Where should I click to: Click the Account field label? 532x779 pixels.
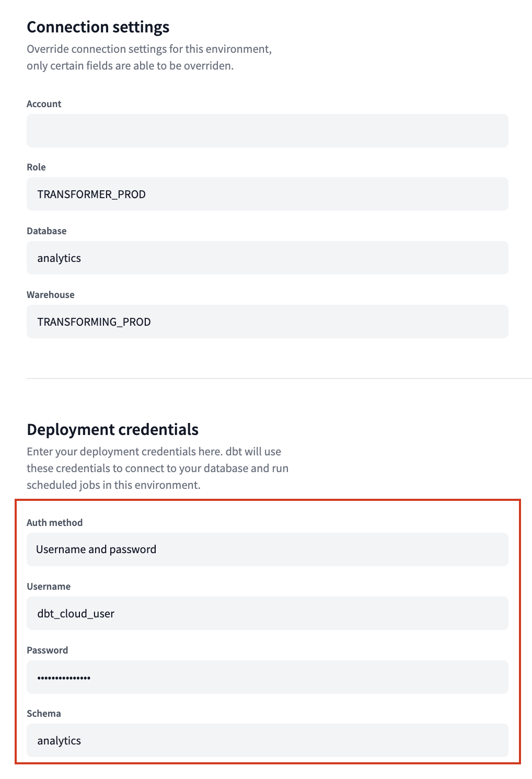coord(43,104)
